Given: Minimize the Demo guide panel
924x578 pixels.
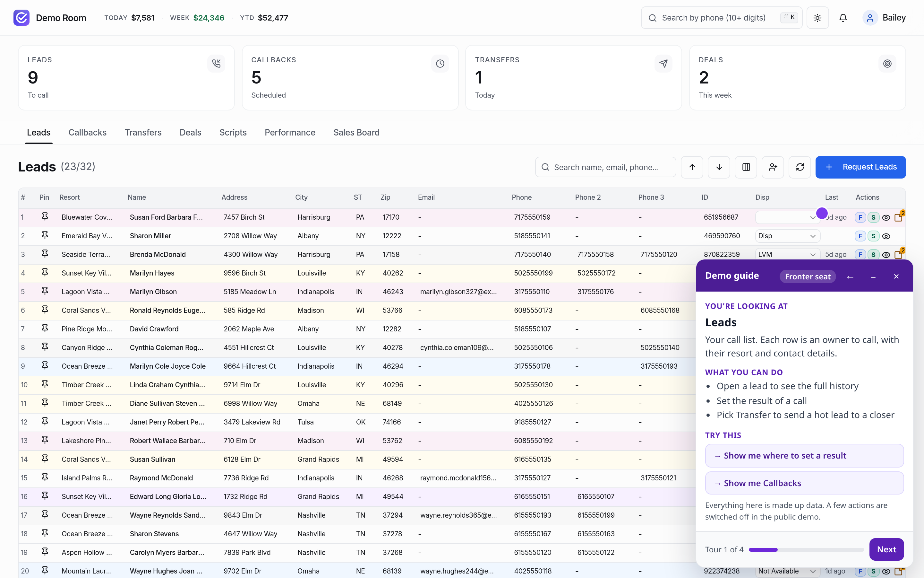Looking at the screenshot, I should pos(873,277).
